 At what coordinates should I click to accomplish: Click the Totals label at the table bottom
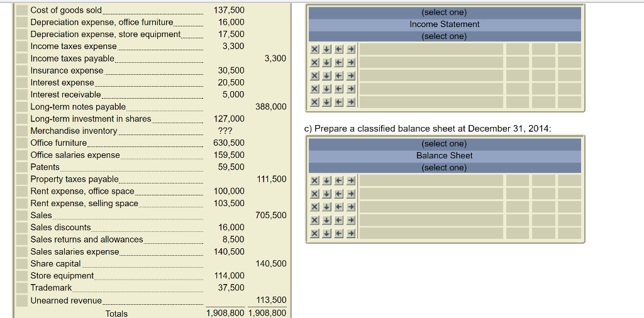[x=116, y=314]
